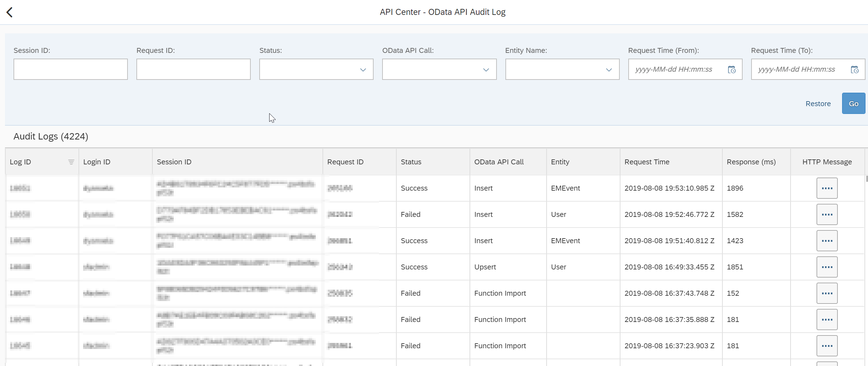Click Function Import in the 16:37:23.903 row

[500, 346]
